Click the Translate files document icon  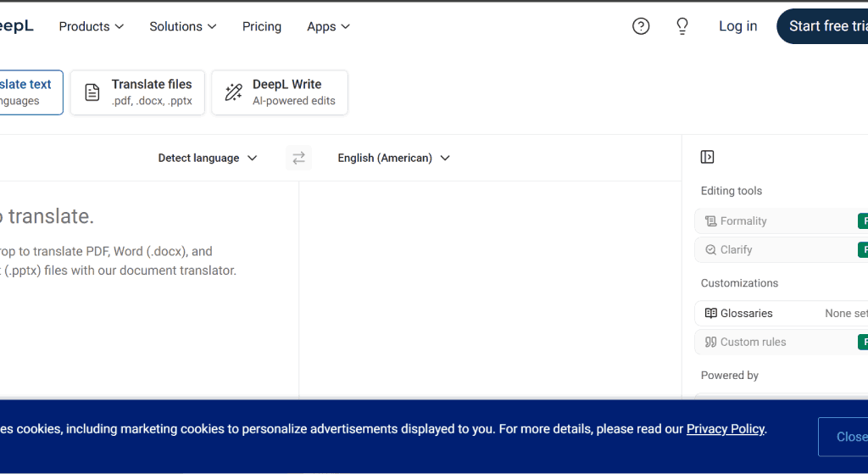coord(92,92)
